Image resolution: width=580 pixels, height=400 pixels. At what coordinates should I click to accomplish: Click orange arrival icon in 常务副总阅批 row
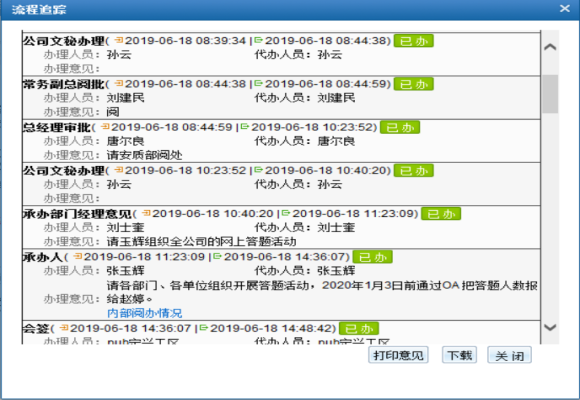click(x=119, y=83)
